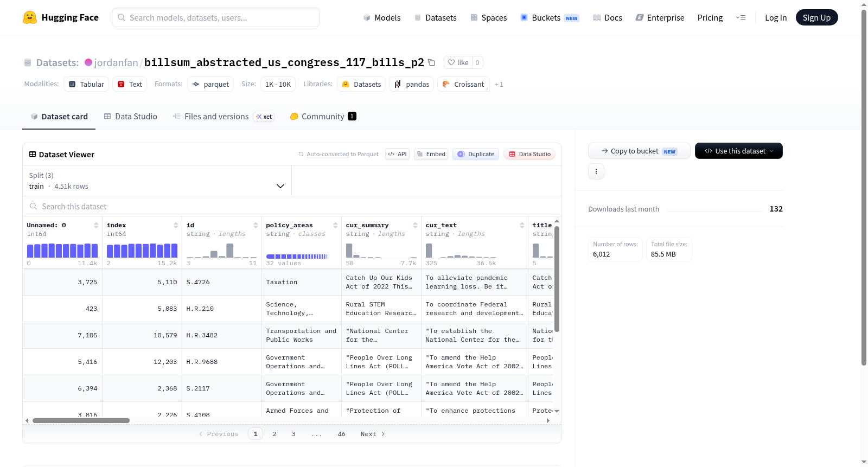Show the +1 additional libraries
The image size is (868, 467).
pyautogui.click(x=499, y=85)
